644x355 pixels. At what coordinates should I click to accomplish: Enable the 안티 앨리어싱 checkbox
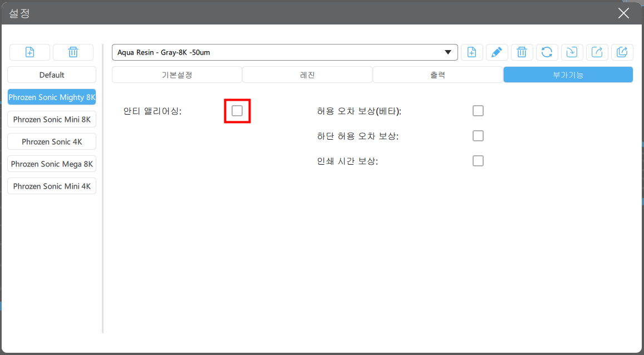click(237, 111)
